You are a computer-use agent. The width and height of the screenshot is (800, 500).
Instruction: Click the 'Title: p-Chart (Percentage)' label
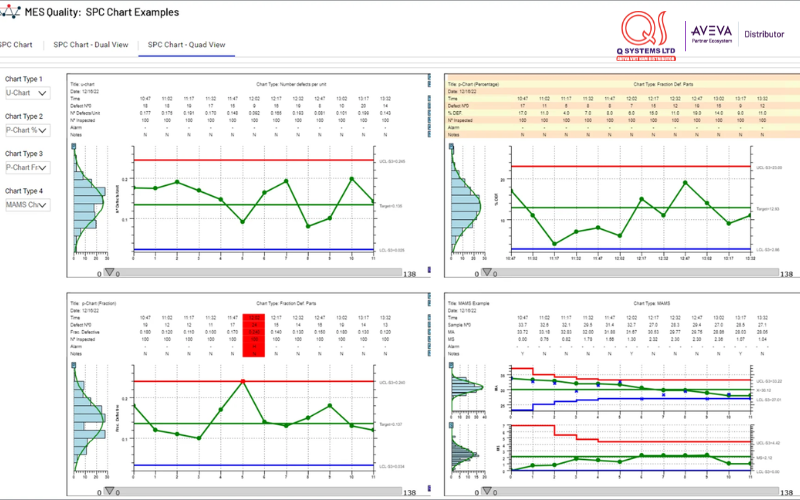pyautogui.click(x=473, y=84)
